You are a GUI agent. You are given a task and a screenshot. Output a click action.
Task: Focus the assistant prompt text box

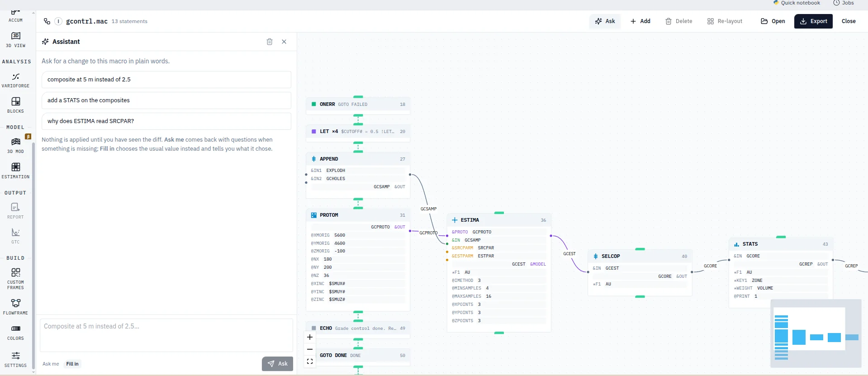click(x=166, y=335)
